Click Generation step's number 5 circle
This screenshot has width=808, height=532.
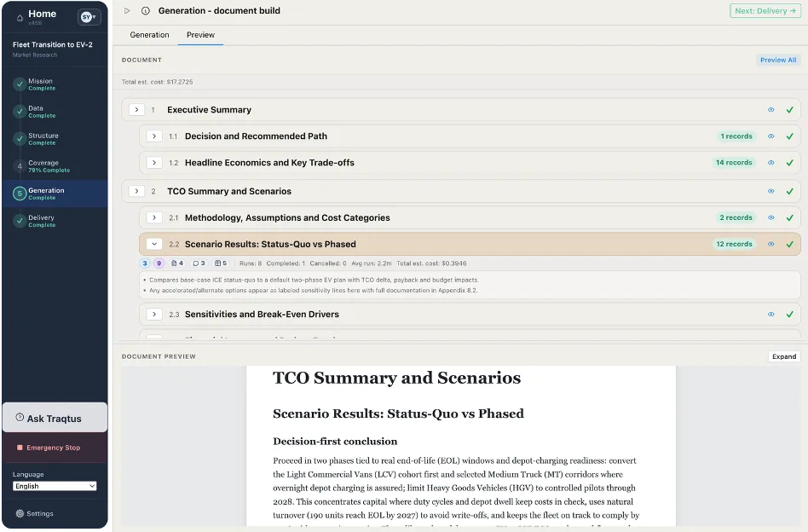coord(20,194)
